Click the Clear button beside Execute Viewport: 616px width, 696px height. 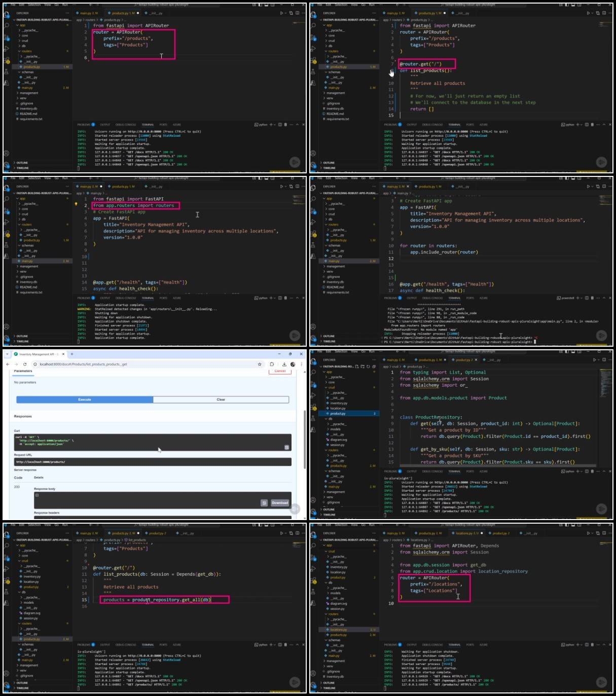point(221,399)
